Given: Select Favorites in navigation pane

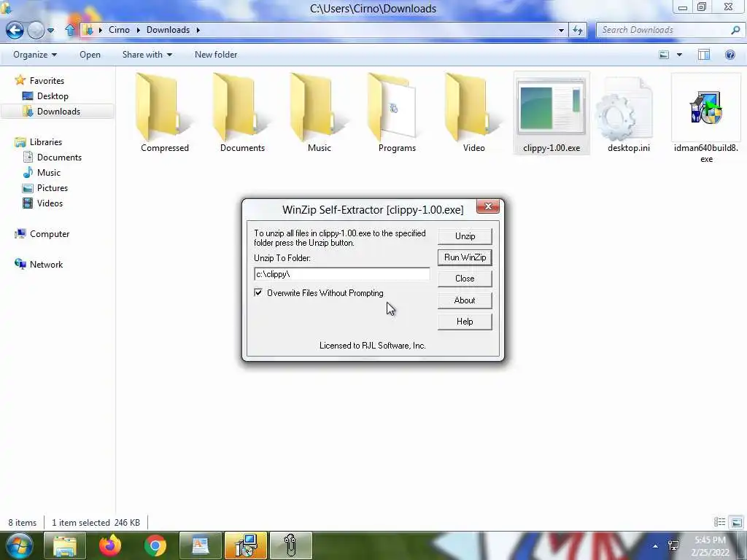Looking at the screenshot, I should point(47,81).
